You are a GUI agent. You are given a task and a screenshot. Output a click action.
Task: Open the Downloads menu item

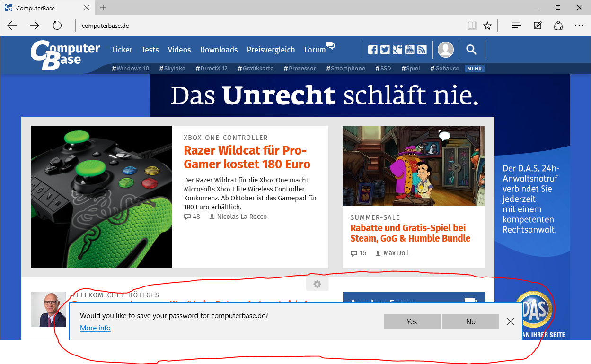(219, 50)
